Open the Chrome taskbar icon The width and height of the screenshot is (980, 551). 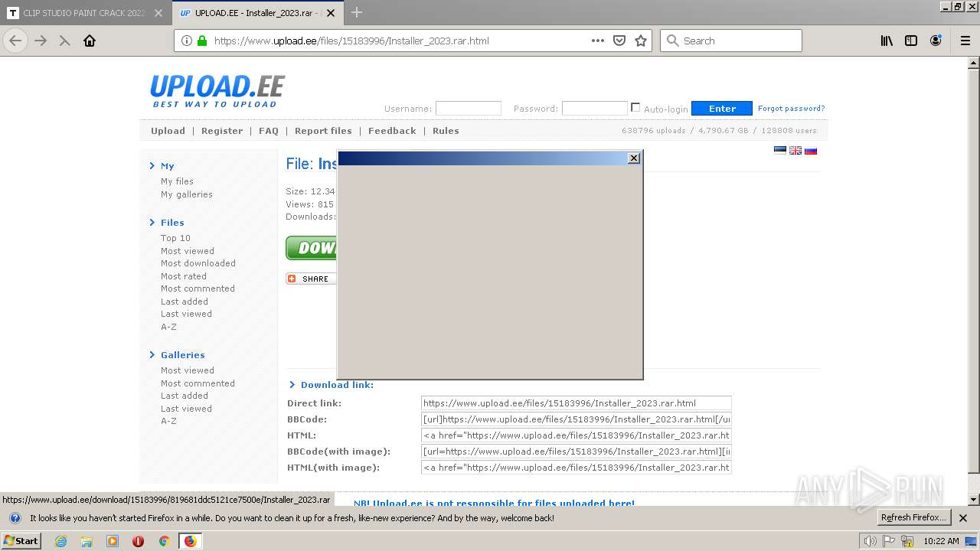click(x=164, y=541)
